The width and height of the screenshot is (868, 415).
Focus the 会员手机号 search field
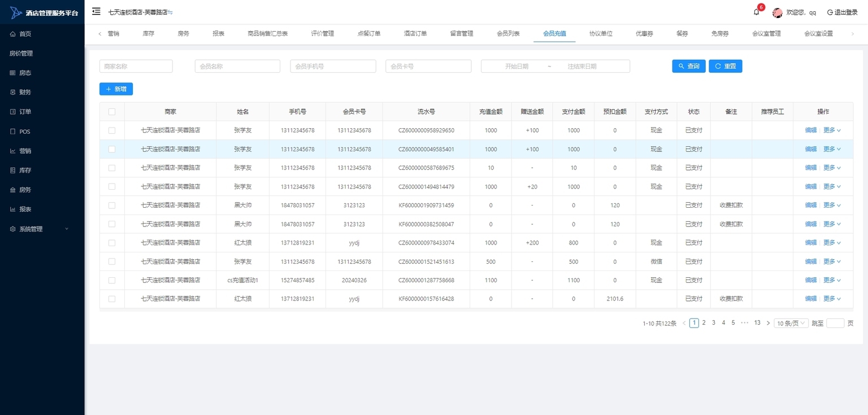pos(333,66)
